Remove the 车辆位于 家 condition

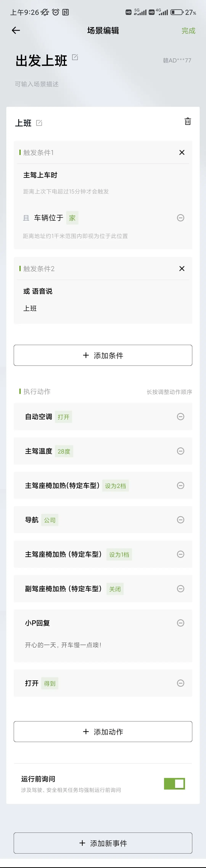pos(181,218)
